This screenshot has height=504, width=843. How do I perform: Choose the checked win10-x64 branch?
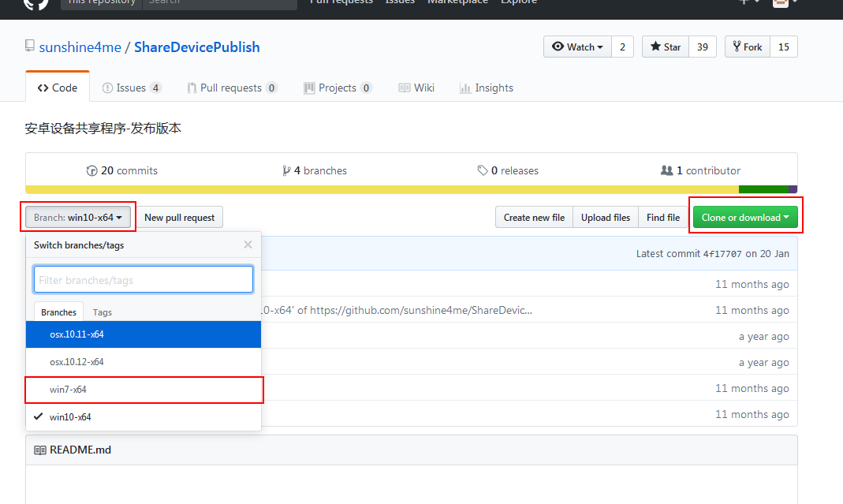(144, 417)
